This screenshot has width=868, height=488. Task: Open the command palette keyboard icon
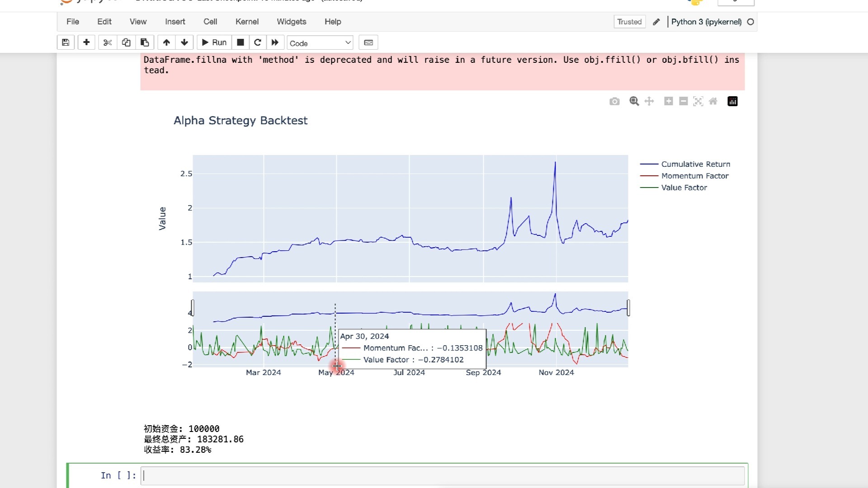[368, 42]
